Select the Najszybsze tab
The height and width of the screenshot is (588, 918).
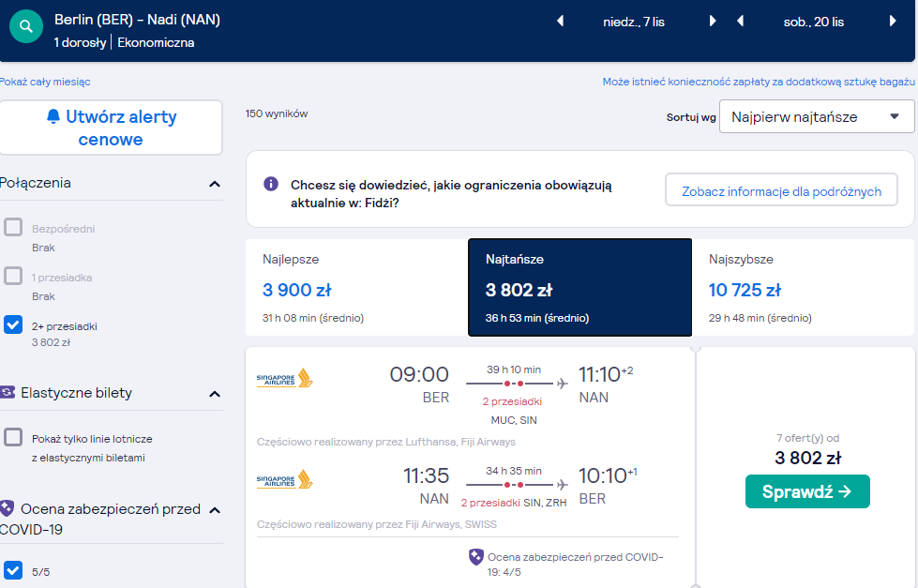point(803,287)
